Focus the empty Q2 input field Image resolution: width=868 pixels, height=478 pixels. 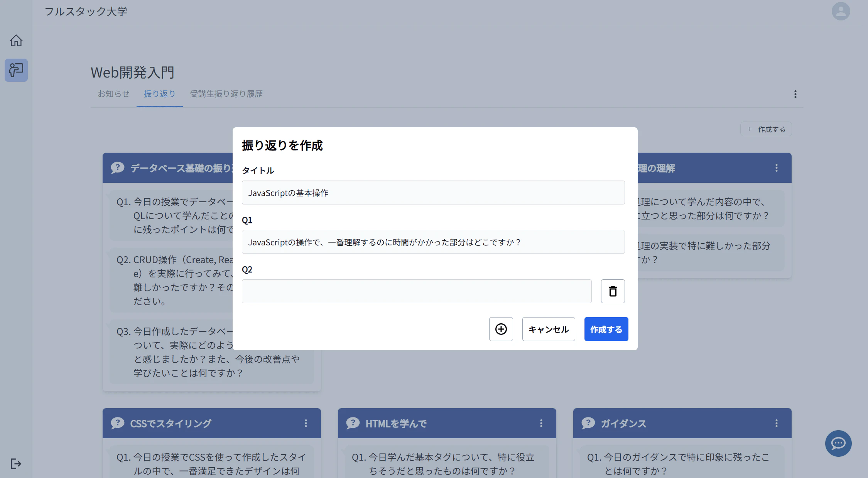pos(416,291)
